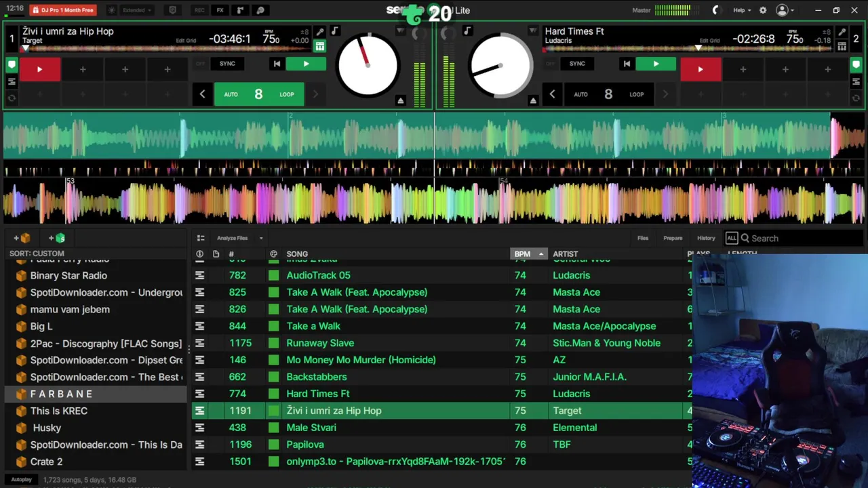Halve loop size on deck 2
This screenshot has height=488, width=868.
[x=552, y=94]
